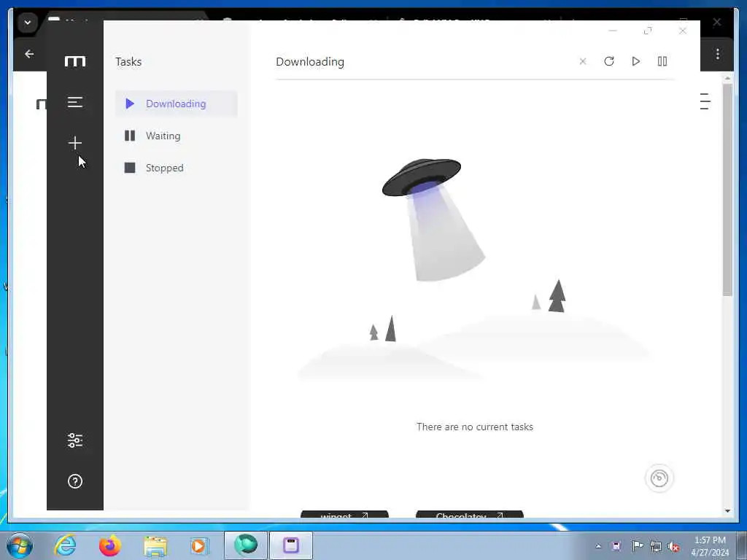The height and width of the screenshot is (560, 747).
Task: Click the speedometer icon at bottom right
Action: point(659,478)
